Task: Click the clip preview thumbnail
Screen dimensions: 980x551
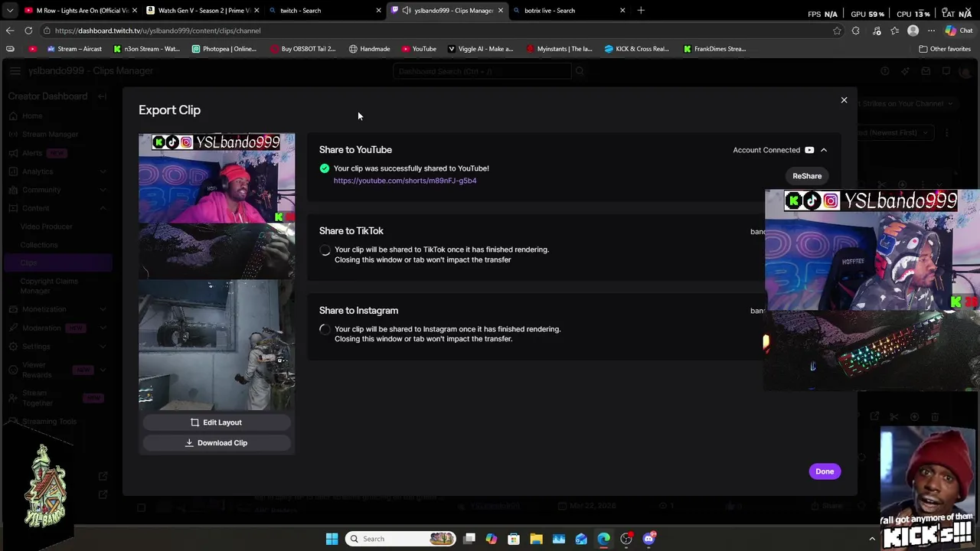Action: click(x=217, y=272)
